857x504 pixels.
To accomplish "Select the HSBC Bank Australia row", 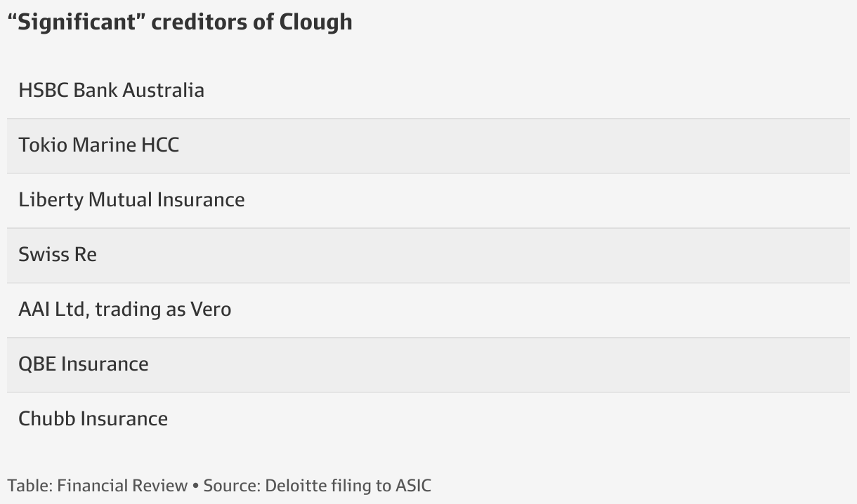I will [x=428, y=91].
